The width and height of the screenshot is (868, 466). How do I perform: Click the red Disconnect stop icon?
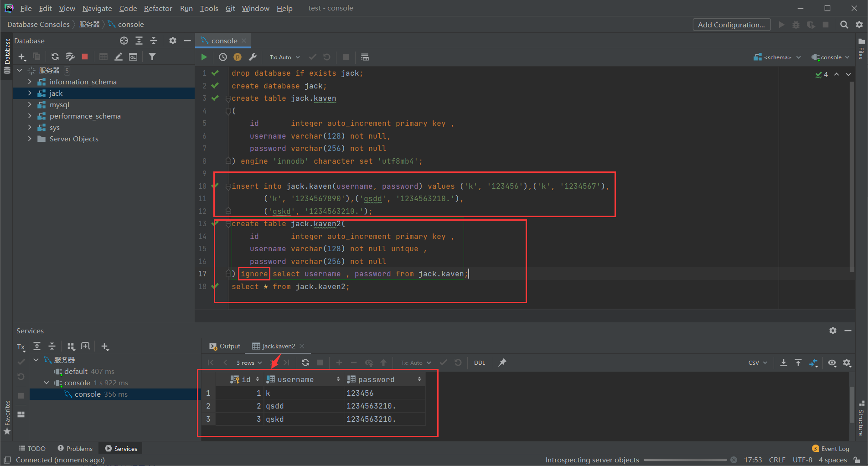(x=85, y=57)
